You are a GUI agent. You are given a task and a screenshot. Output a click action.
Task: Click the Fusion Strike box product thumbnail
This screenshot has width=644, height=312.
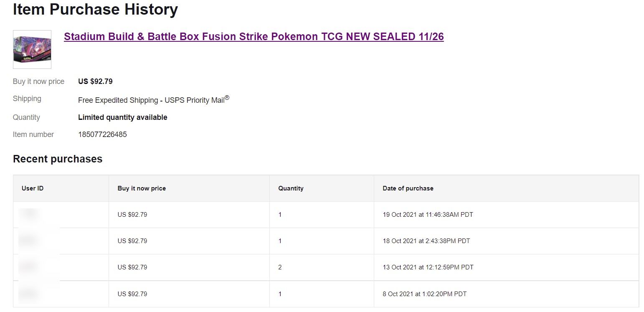[x=32, y=49]
